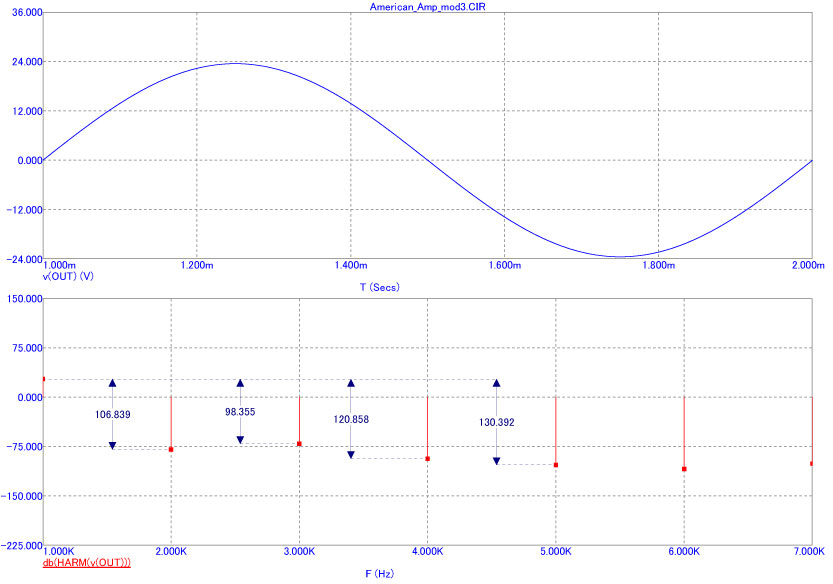The width and height of the screenshot is (833, 584).
Task: Click the -12.000 Y-axis label
Action: tap(24, 210)
